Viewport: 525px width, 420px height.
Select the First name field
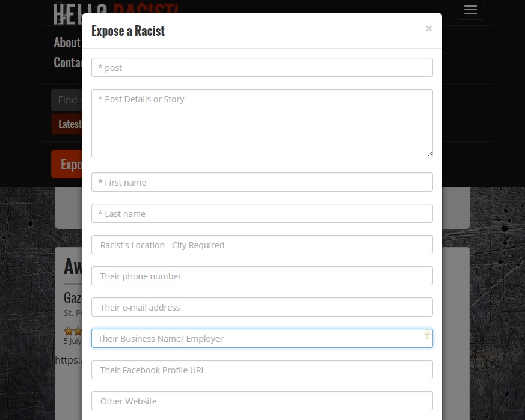tap(262, 182)
